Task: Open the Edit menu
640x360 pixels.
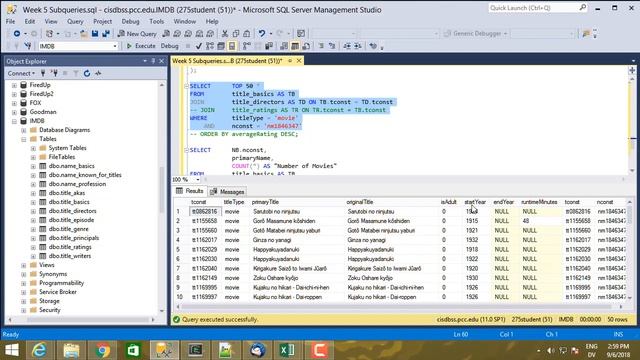Action: (x=30, y=21)
